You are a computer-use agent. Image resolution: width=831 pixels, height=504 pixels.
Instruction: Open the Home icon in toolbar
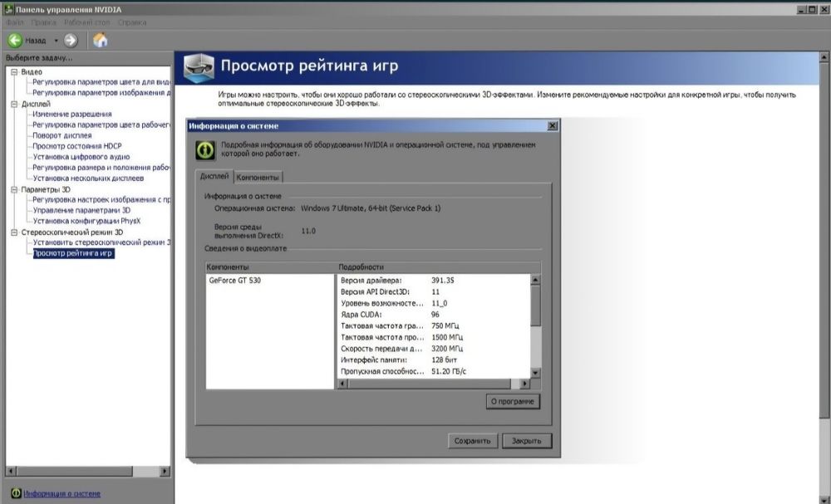pyautogui.click(x=101, y=40)
